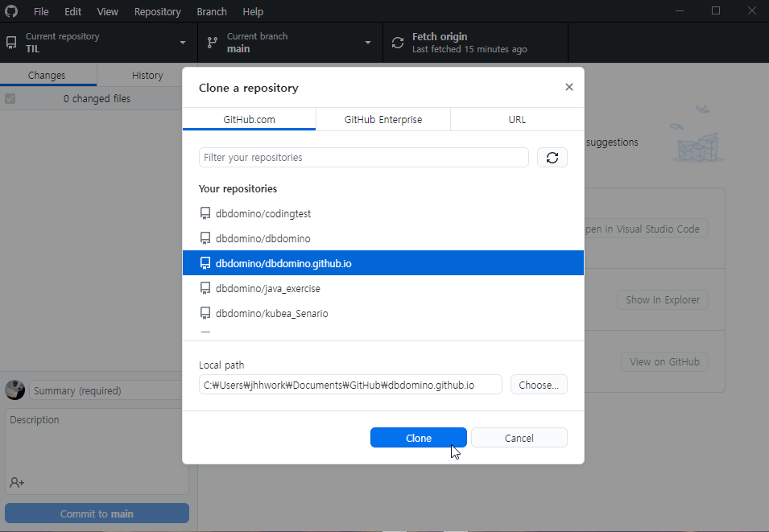Switch to the URL tab
The height and width of the screenshot is (532, 769).
[x=517, y=119]
